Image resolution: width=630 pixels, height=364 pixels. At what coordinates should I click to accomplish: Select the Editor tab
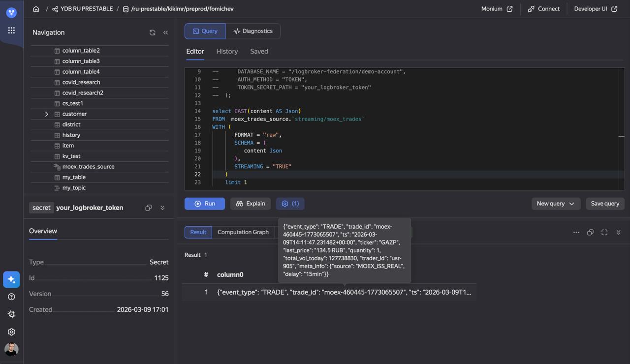click(x=195, y=51)
